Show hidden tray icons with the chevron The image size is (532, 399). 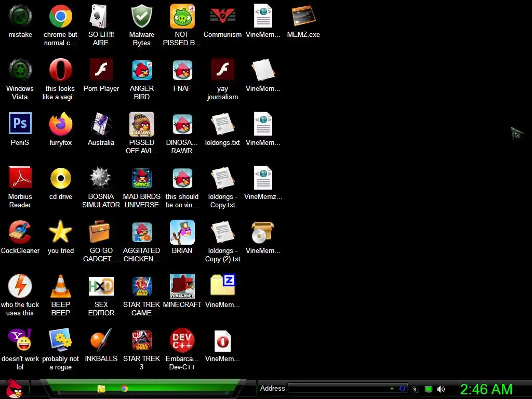[415, 389]
